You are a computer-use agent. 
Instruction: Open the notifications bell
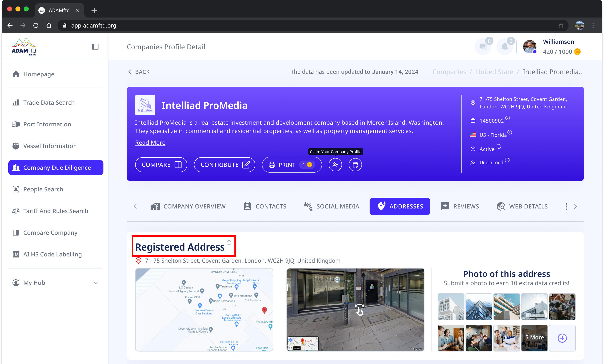coord(504,46)
